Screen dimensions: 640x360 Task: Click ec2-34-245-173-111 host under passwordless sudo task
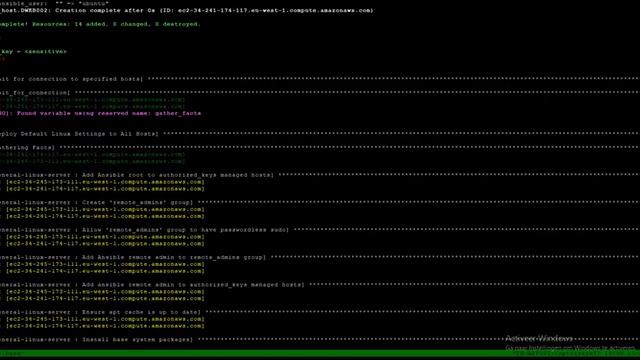[x=105, y=237]
